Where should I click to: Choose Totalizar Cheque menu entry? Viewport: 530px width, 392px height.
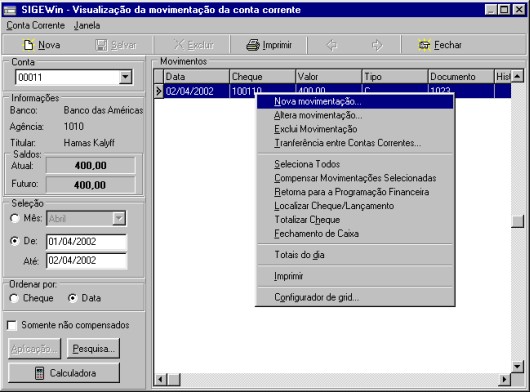(355, 220)
